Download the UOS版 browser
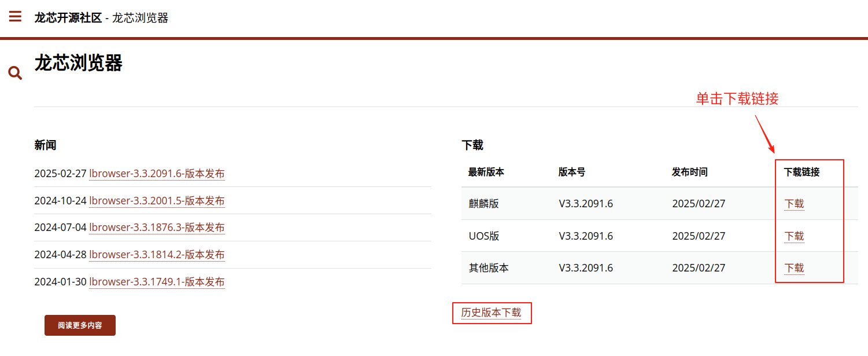Image resolution: width=868 pixels, height=356 pixels. coord(794,236)
